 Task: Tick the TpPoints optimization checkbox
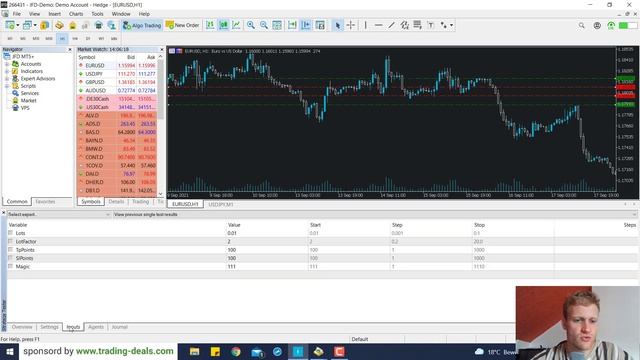(11, 249)
